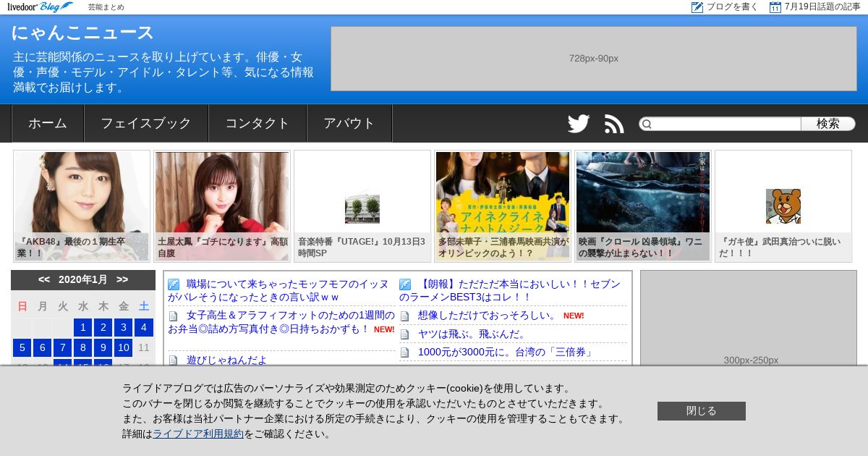This screenshot has width=868, height=456.
Task: Open 7月19日話題の記事 link
Action: tap(822, 7)
